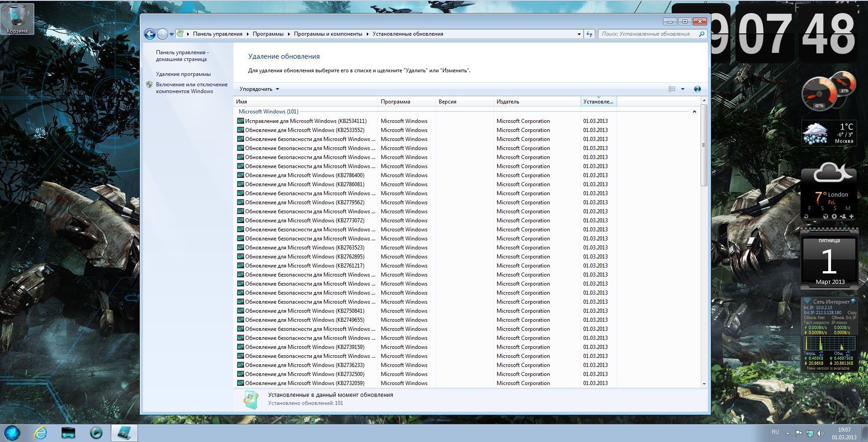Open the recent pages dropdown arrow beside navigation buttons
Screen dimensions: 868x442
tap(171, 34)
